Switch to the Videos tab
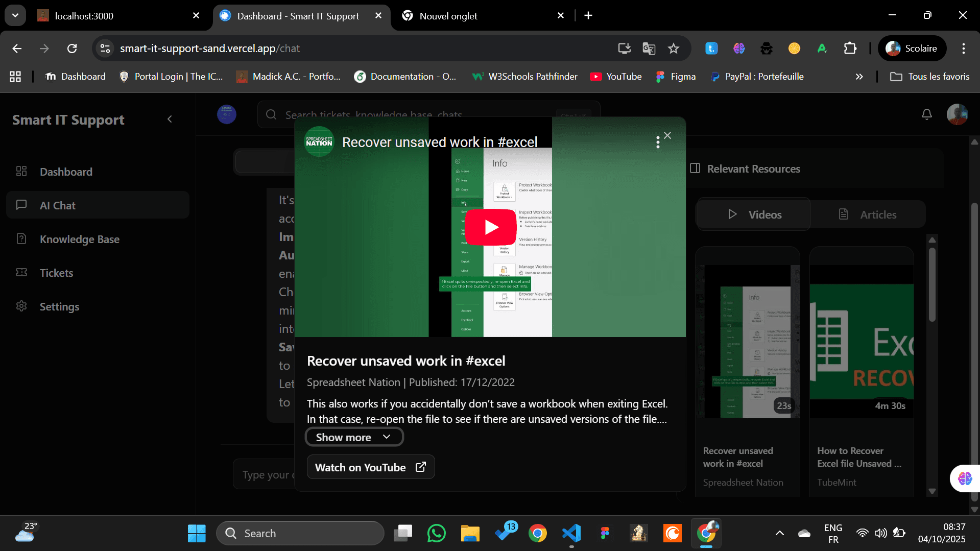 tap(754, 214)
